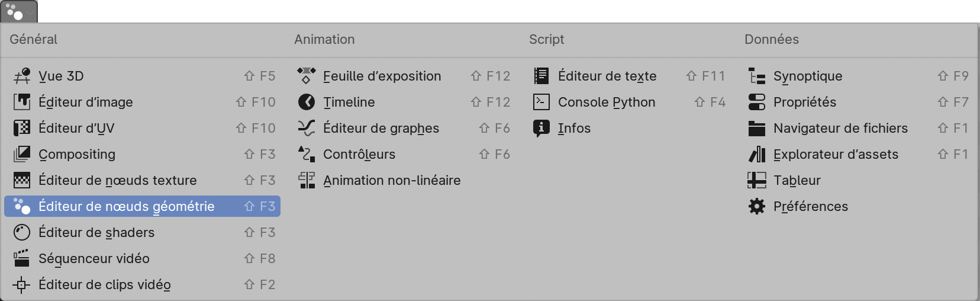Select Éditeur de graphes
Viewport: 980px width, 301px height.
coord(381,128)
